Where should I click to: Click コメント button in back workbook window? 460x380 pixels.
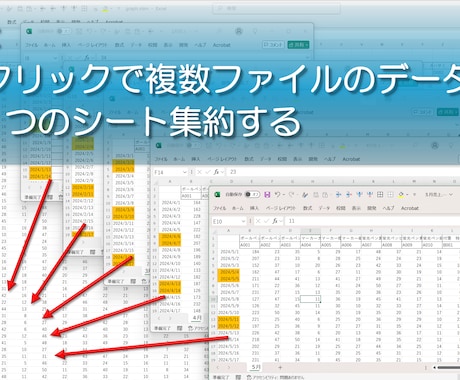(x=273, y=44)
